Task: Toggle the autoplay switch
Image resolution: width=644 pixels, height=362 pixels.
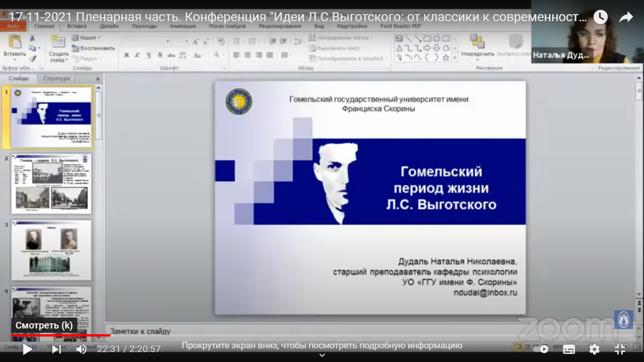Action: [540, 349]
